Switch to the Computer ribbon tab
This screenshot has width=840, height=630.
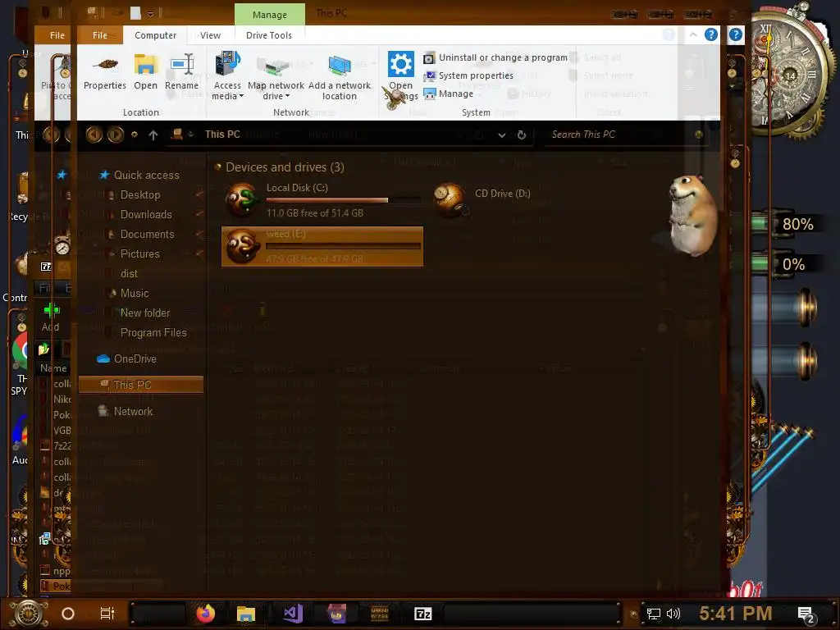tap(155, 35)
